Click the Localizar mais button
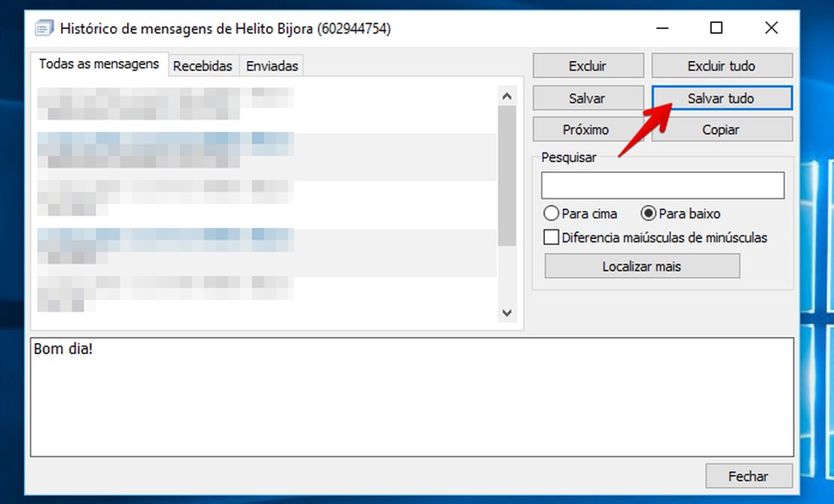 (642, 266)
